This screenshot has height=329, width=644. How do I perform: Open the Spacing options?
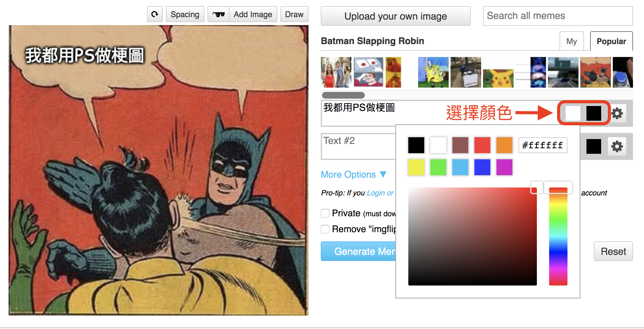185,14
